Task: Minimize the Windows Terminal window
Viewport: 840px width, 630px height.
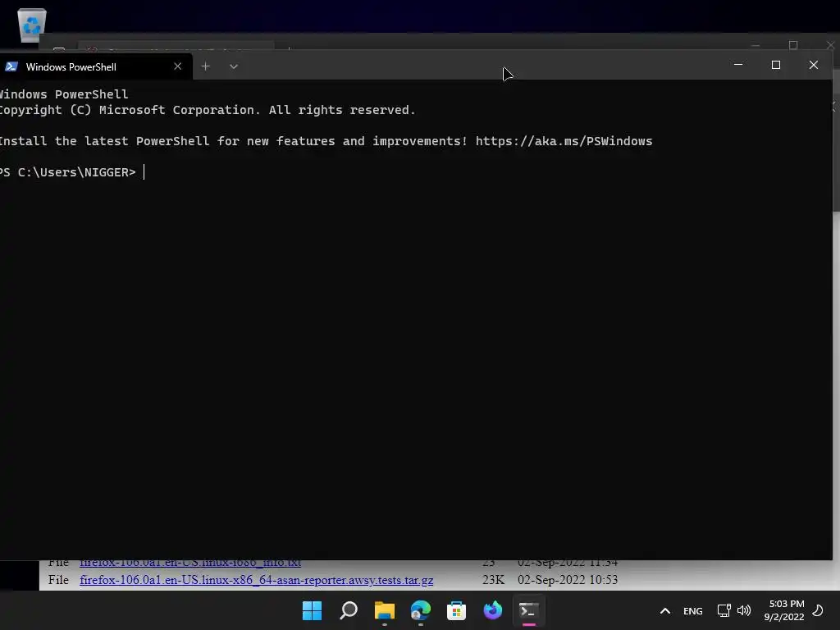Action: click(x=738, y=65)
